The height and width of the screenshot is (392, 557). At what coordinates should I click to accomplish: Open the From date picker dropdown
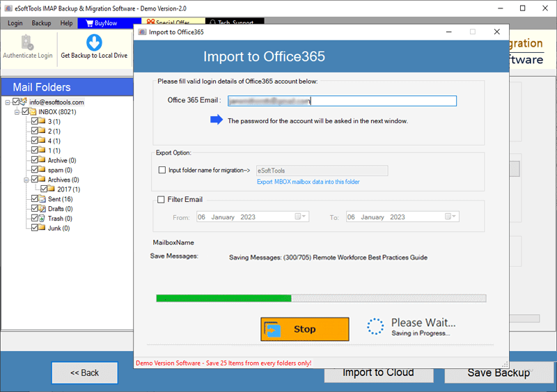[301, 217]
